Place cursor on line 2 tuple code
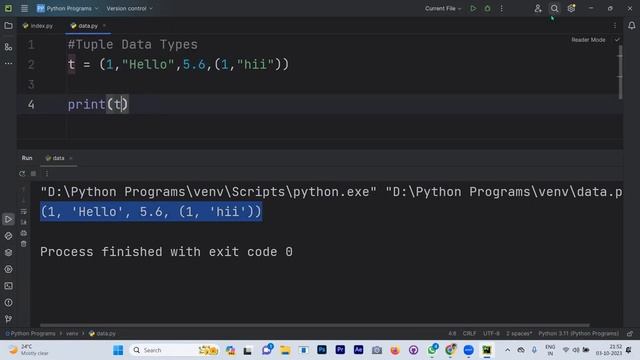Viewport: 640px width, 360px height. tap(178, 64)
